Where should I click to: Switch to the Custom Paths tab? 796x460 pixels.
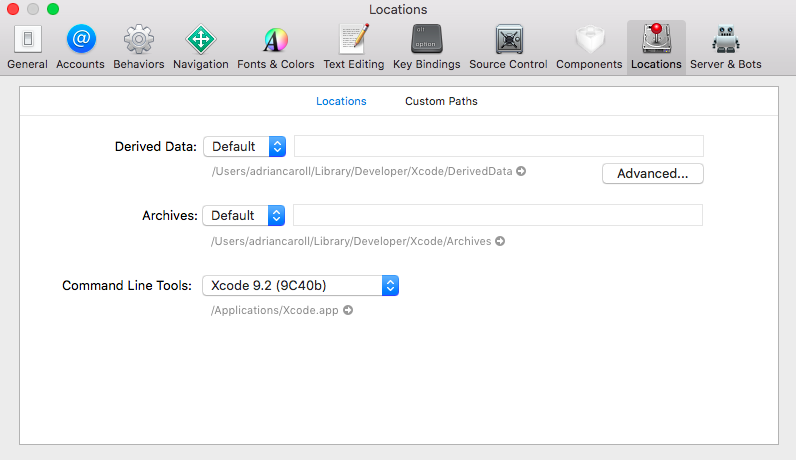click(x=441, y=101)
